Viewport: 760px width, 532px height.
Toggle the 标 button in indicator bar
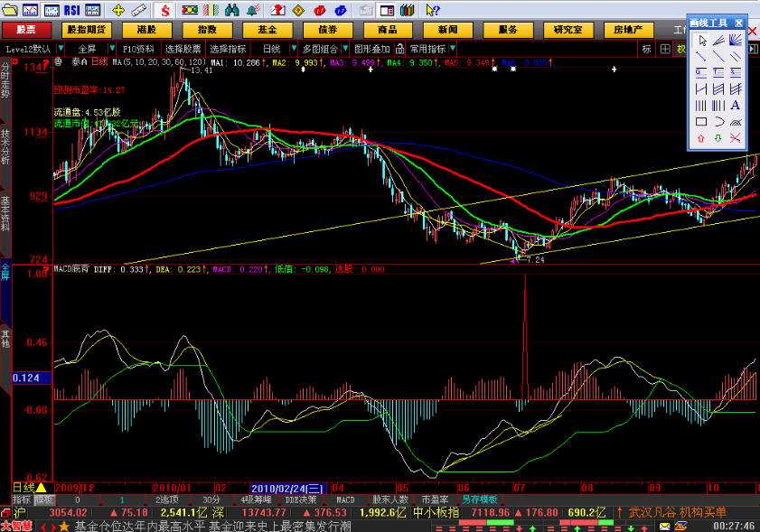point(646,49)
